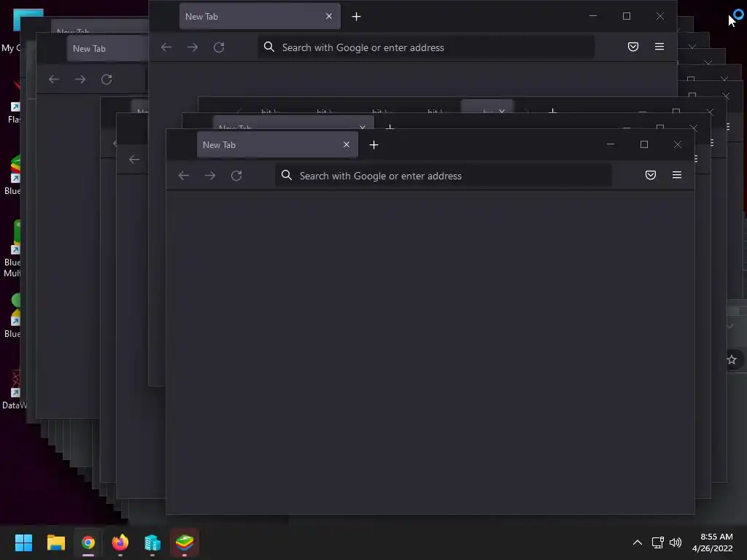747x560 pixels.
Task: Reload the page in the front Firefox window
Action: 236,176
